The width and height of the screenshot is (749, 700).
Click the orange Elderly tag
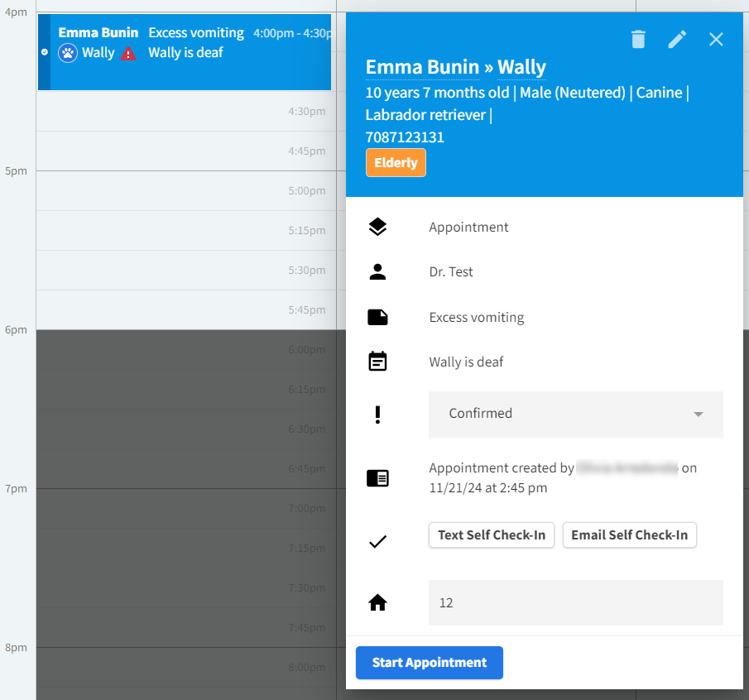(x=396, y=163)
